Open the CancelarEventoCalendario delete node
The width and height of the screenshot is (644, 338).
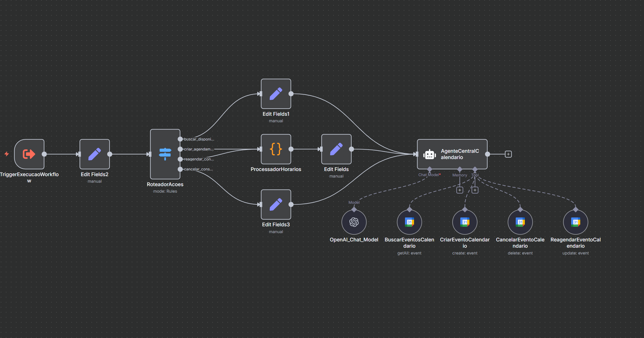[x=520, y=222]
